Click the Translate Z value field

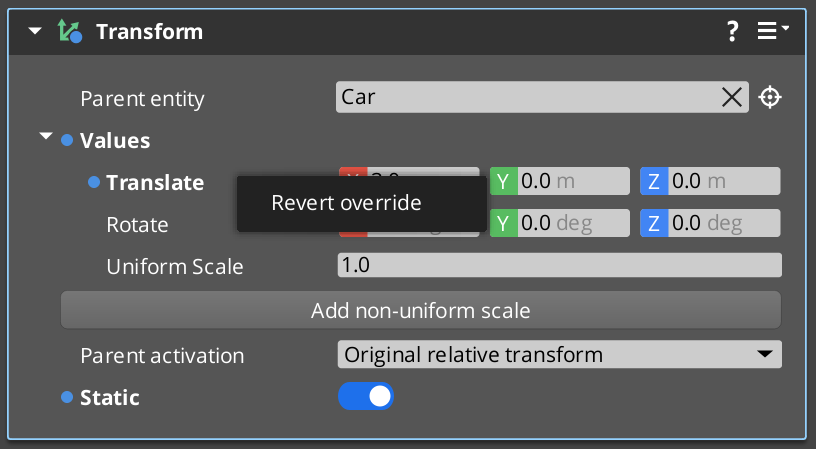coord(722,181)
